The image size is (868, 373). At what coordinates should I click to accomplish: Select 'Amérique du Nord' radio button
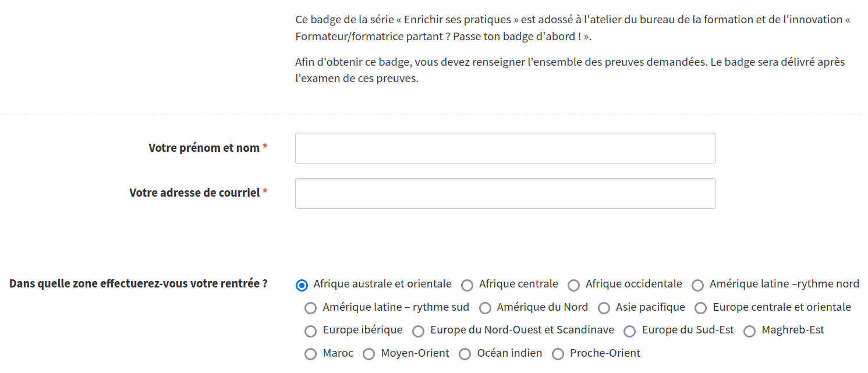click(x=485, y=308)
